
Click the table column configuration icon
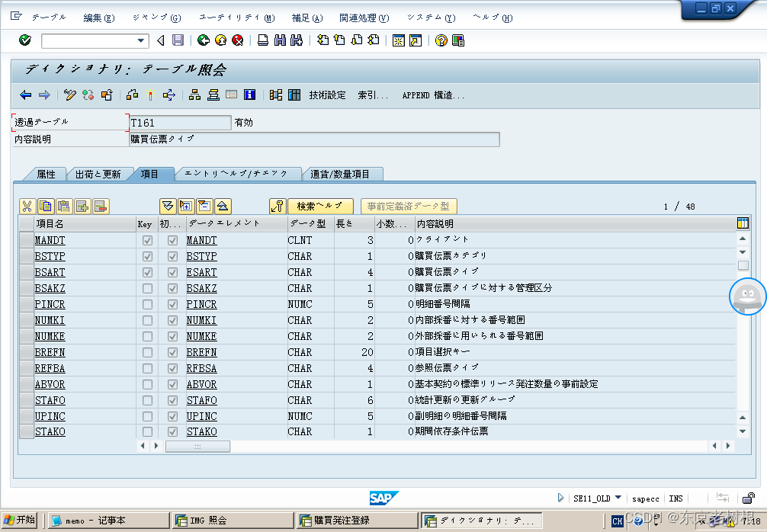click(743, 223)
